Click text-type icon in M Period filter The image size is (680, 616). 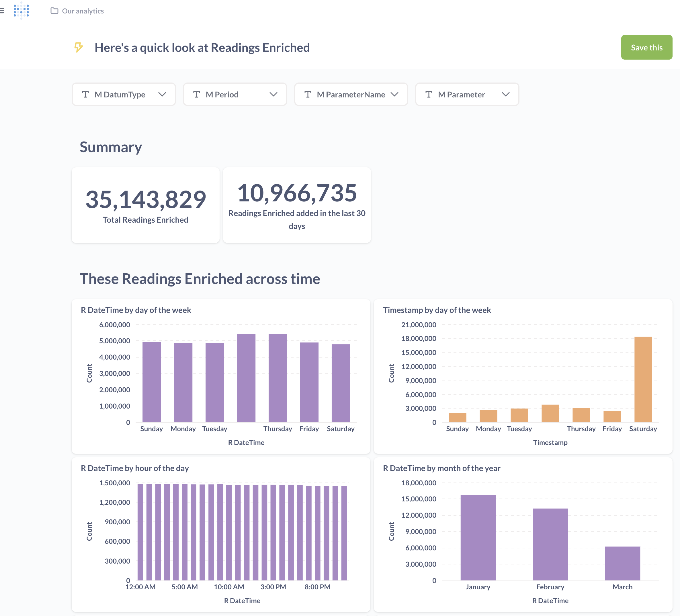tap(197, 95)
